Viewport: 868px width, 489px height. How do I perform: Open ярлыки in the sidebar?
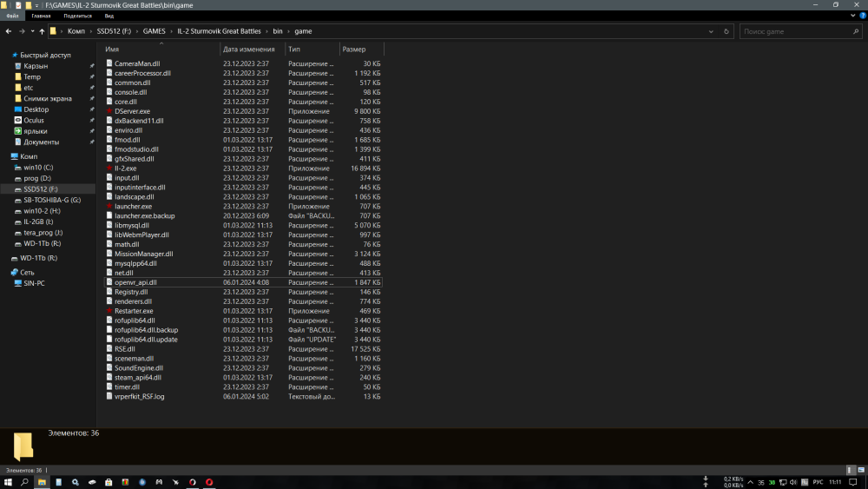[35, 131]
